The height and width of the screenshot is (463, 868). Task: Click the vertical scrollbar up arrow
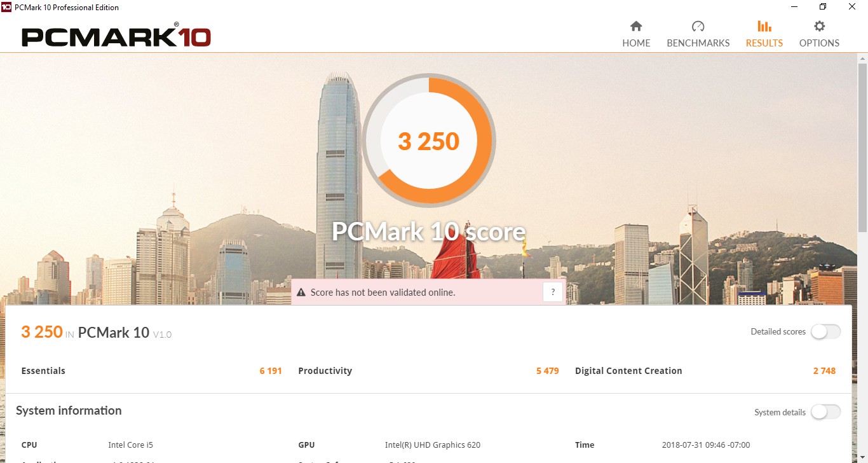click(862, 58)
